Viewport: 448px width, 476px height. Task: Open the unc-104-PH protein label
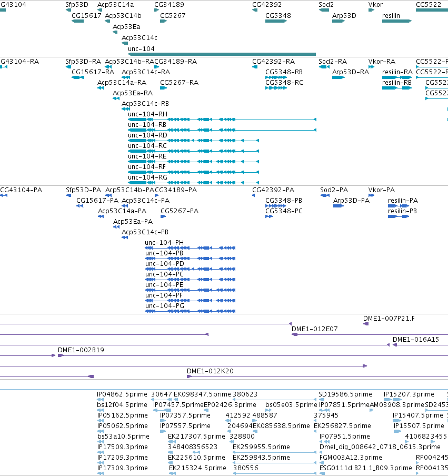164,243
